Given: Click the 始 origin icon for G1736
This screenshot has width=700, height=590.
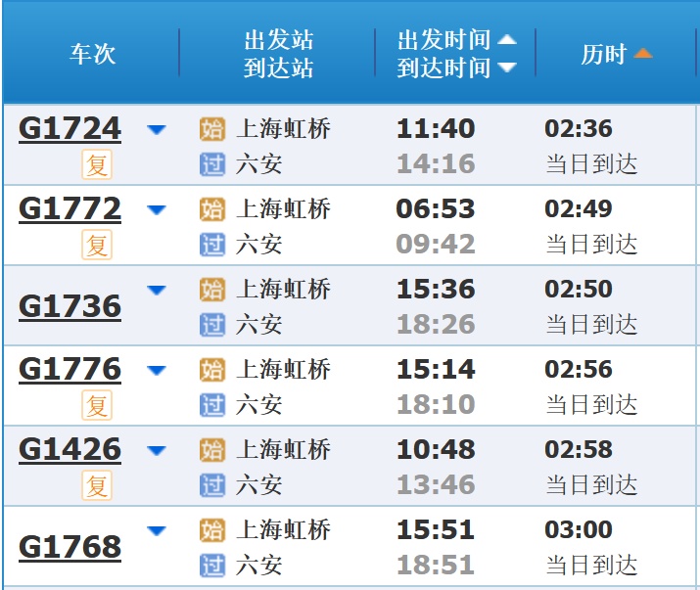Looking at the screenshot, I should [212, 290].
